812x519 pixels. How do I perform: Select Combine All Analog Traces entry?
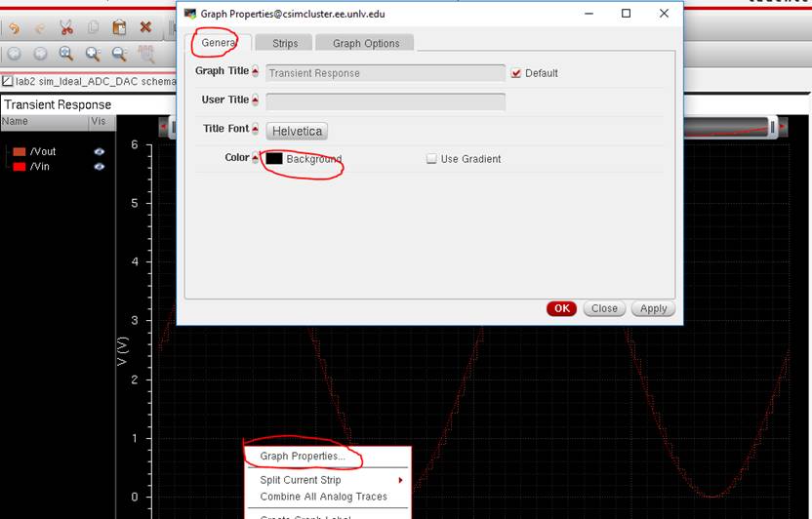tap(323, 497)
